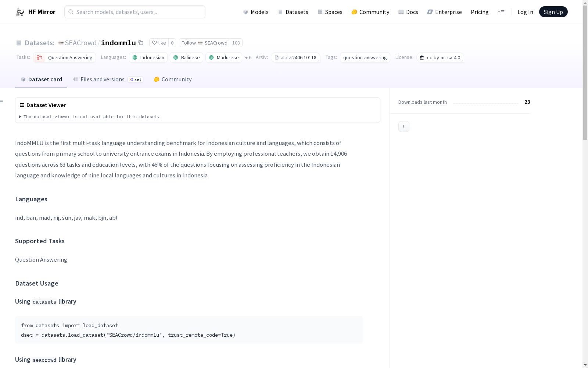This screenshot has width=588, height=368.
Task: Click the license bank icon
Action: click(422, 57)
